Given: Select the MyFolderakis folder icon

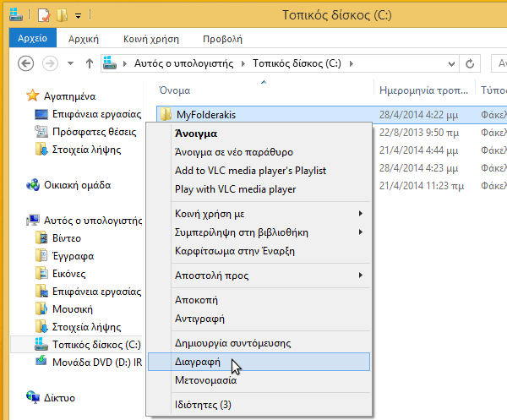Looking at the screenshot, I should (166, 115).
